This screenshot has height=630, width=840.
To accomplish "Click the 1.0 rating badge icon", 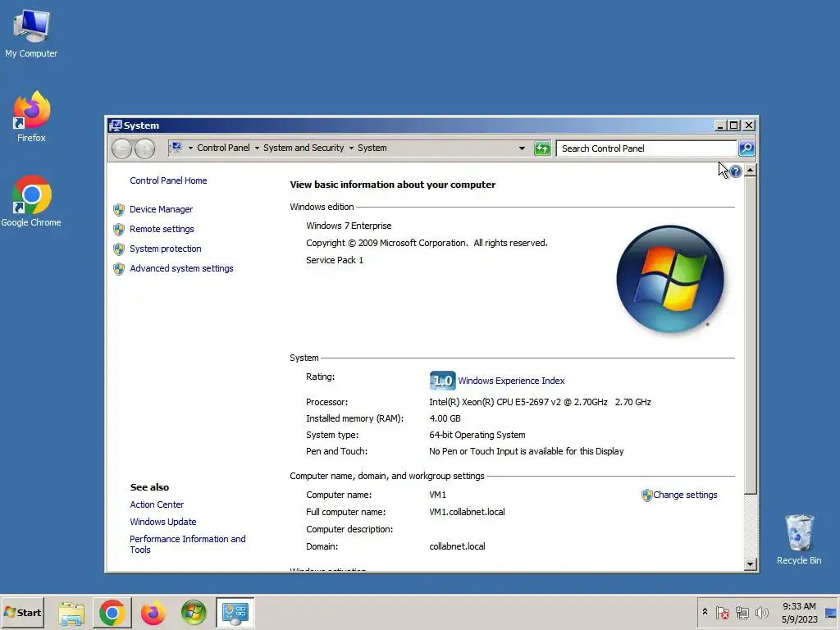I will (442, 381).
